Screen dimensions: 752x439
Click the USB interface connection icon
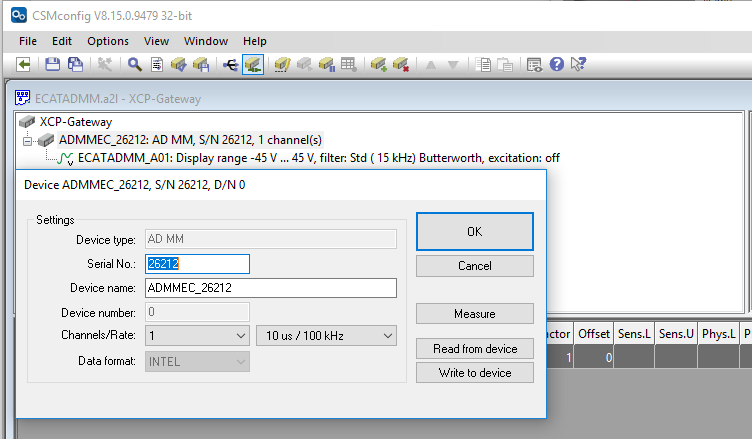pos(231,64)
